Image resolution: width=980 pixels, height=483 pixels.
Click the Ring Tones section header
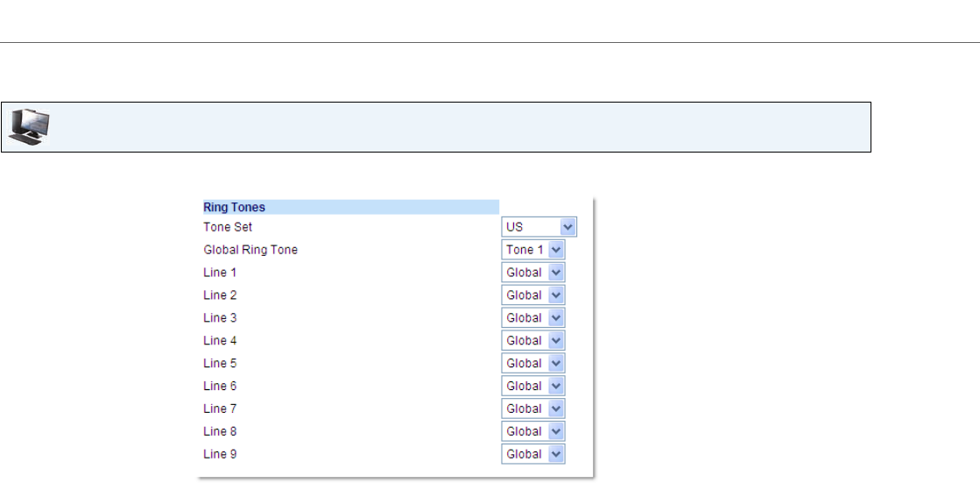click(350, 207)
